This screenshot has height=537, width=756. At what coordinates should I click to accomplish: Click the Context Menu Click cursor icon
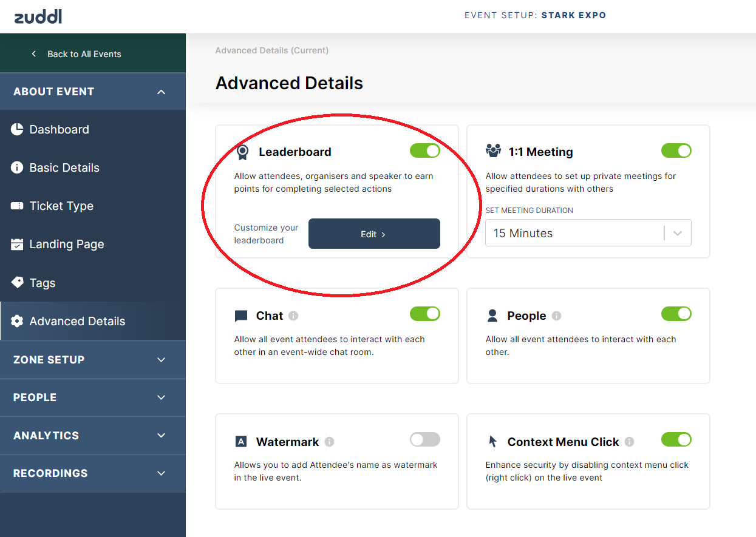click(x=493, y=442)
